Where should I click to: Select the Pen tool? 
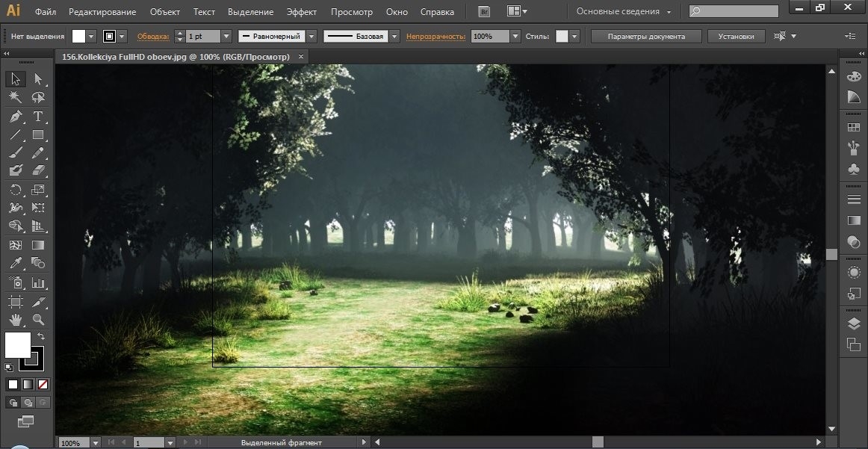[15, 117]
